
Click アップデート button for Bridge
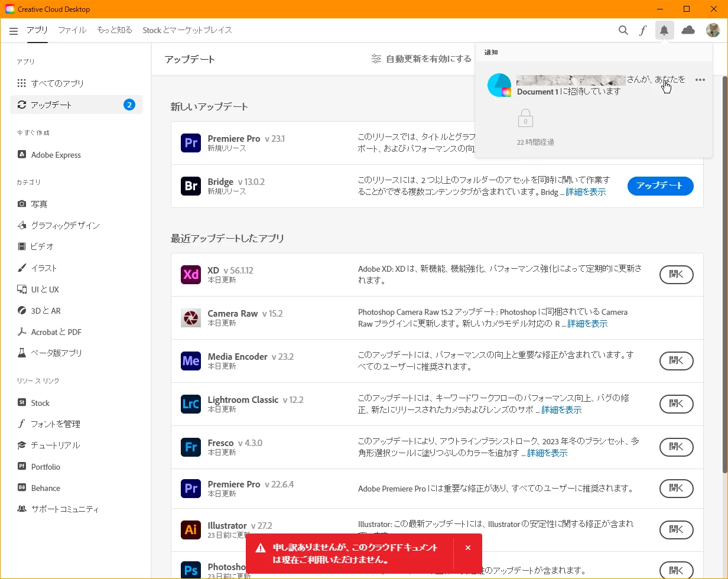(661, 186)
